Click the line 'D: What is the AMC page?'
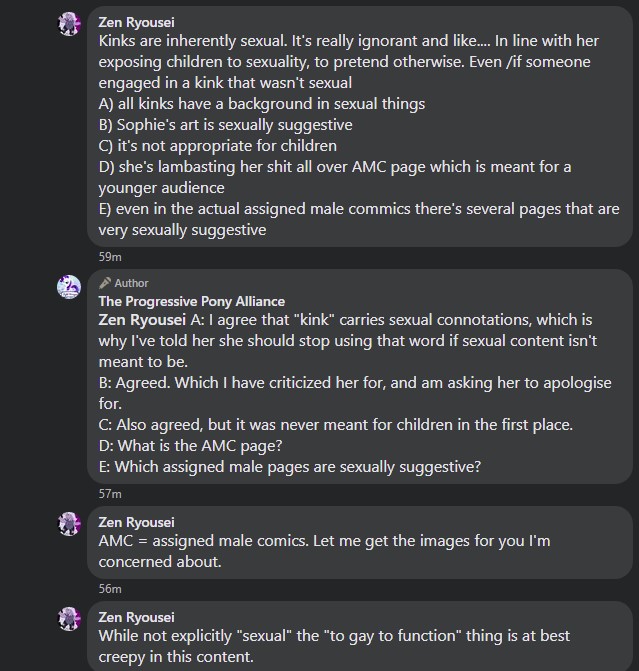The height and width of the screenshot is (671, 639). click(x=190, y=446)
